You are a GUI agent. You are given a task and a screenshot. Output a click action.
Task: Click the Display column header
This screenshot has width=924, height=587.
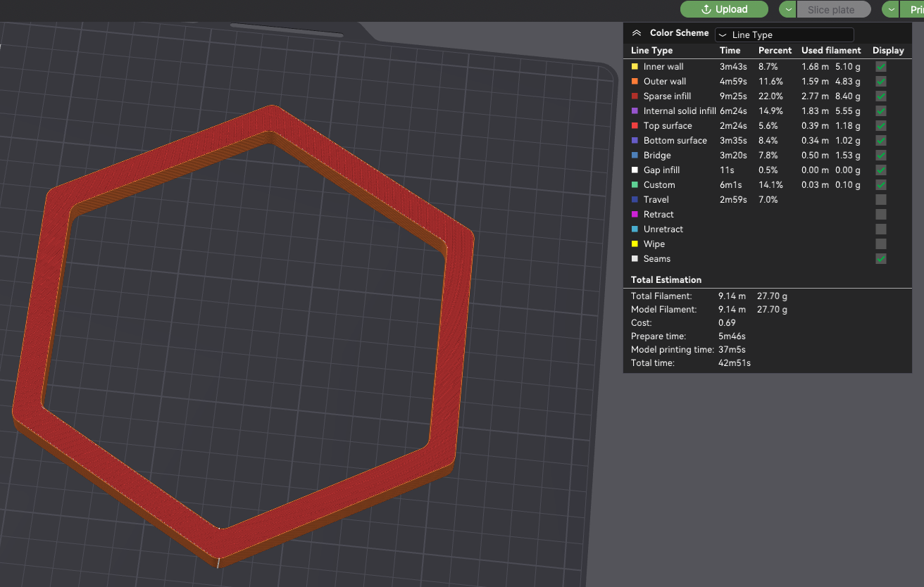[x=888, y=50]
